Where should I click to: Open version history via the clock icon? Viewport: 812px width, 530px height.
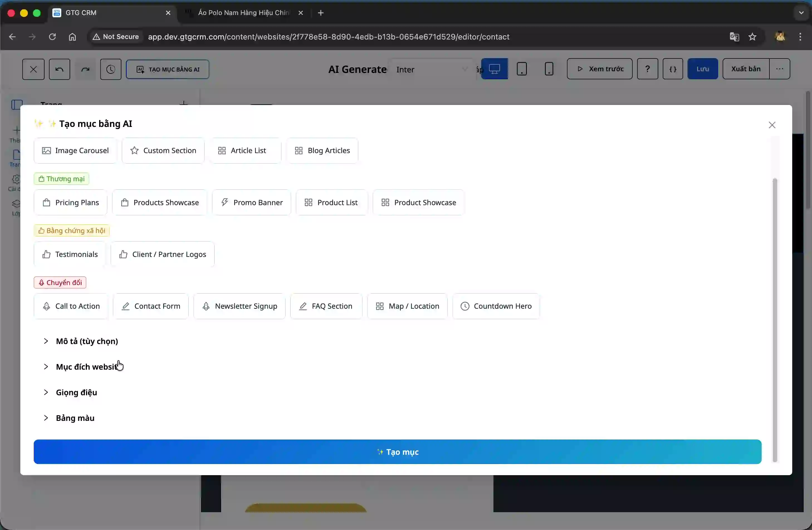111,69
